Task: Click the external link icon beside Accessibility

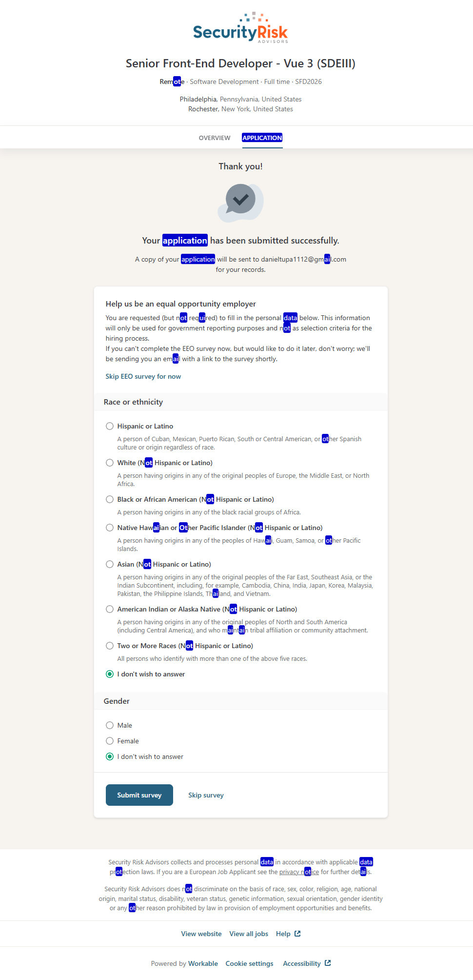Action: click(328, 963)
